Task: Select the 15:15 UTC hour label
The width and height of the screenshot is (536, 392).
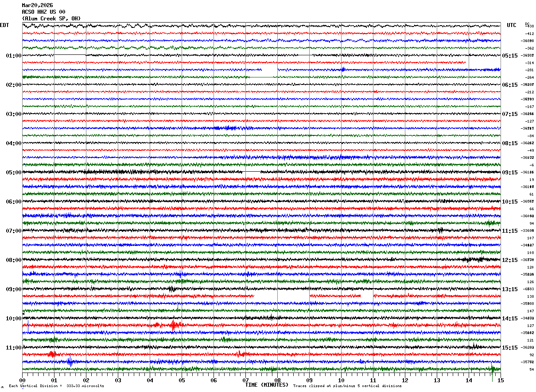Action: [x=510, y=348]
